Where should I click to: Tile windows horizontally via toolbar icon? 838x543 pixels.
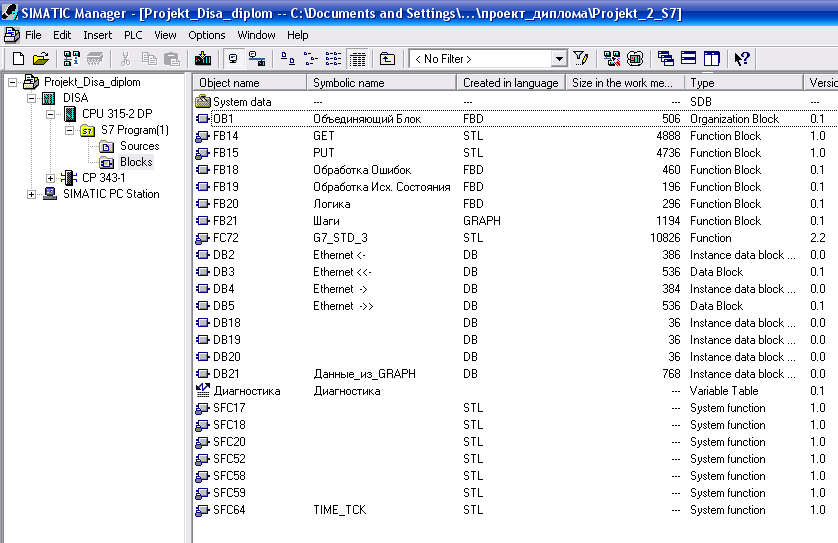point(688,58)
